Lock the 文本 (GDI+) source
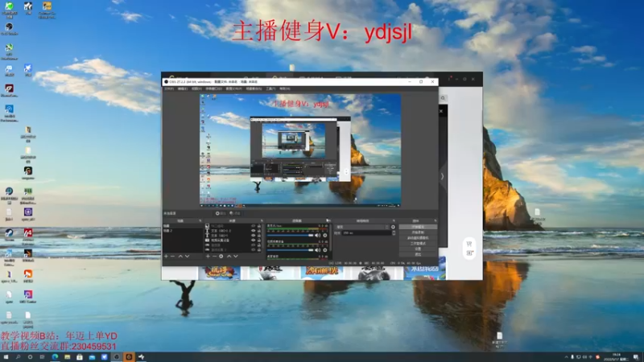This screenshot has height=362, width=644. [x=258, y=236]
